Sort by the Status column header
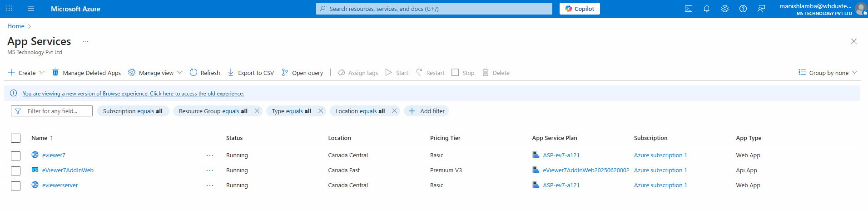This screenshot has width=868, height=210. (x=234, y=138)
